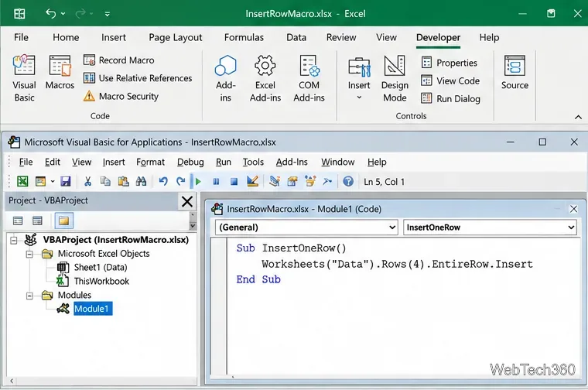The width and height of the screenshot is (588, 390).
Task: Collapse the VBAProject tree node
Action: point(14,240)
